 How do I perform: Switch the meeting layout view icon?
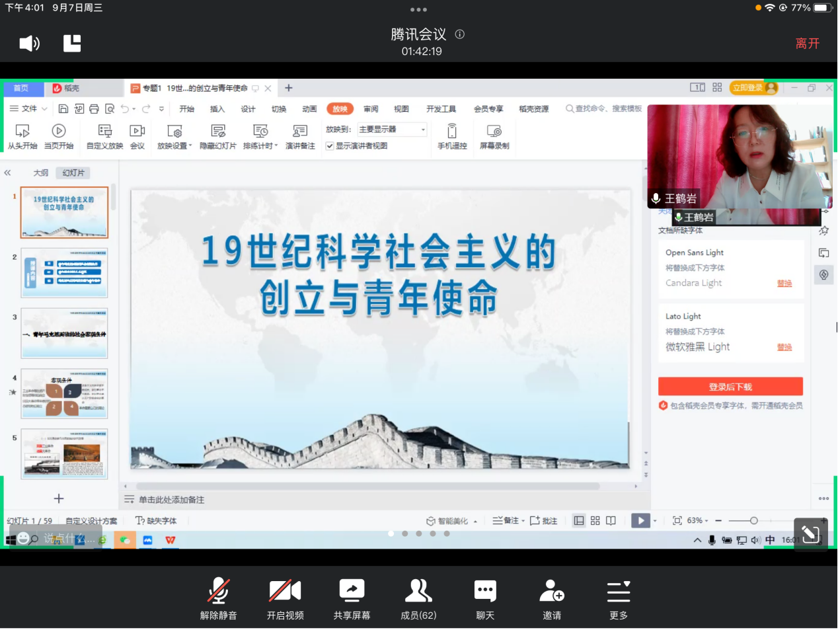72,44
